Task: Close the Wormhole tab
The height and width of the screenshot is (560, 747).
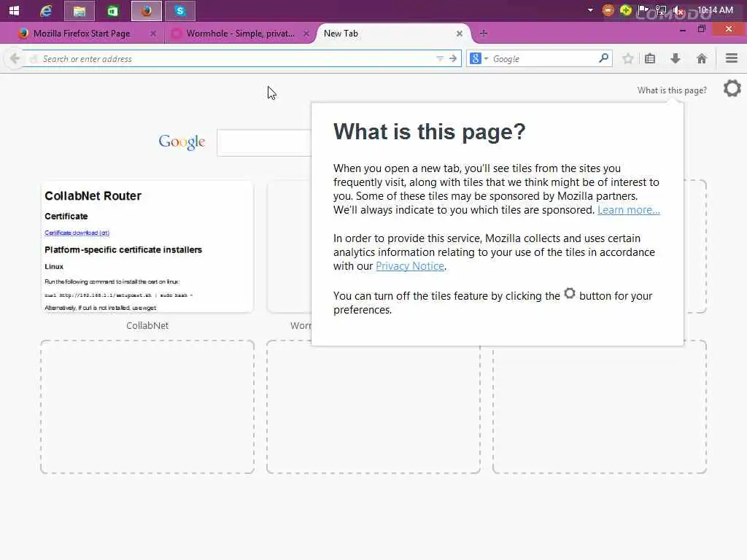Action: 306,34
